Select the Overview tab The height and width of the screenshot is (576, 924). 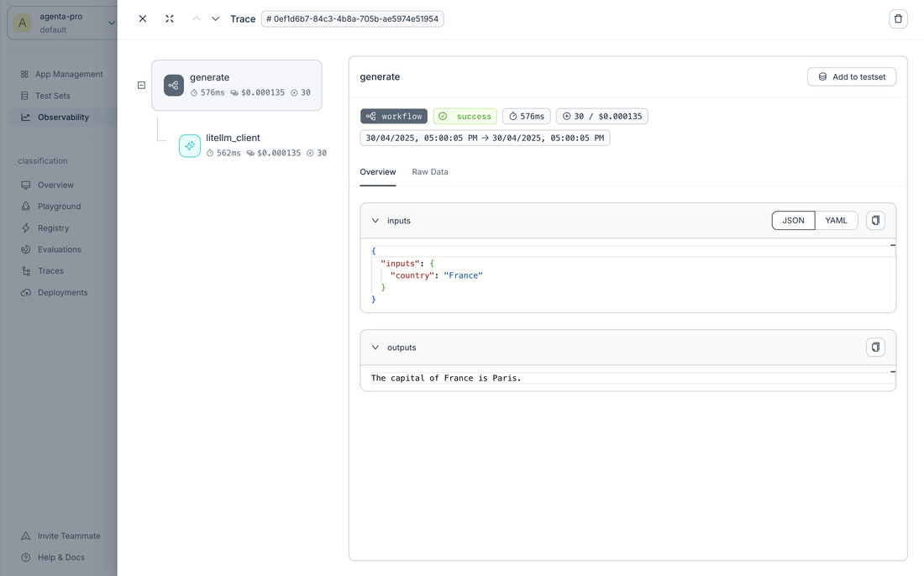click(x=377, y=171)
